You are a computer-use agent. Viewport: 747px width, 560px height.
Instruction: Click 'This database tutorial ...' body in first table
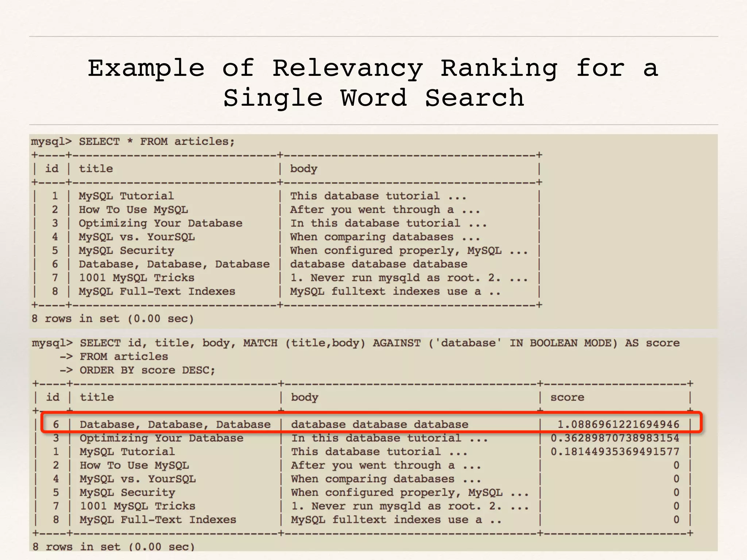pyautogui.click(x=378, y=196)
